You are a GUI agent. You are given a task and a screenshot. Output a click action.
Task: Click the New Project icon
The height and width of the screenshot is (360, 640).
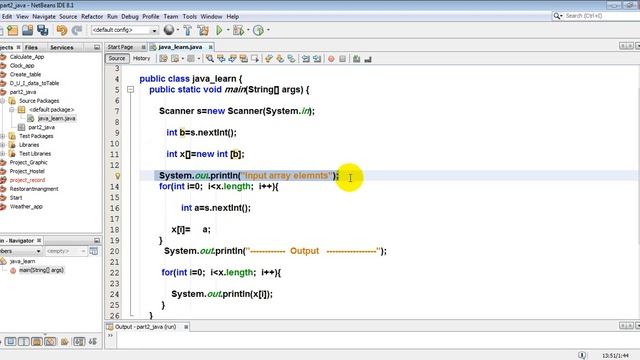[x=13, y=30]
